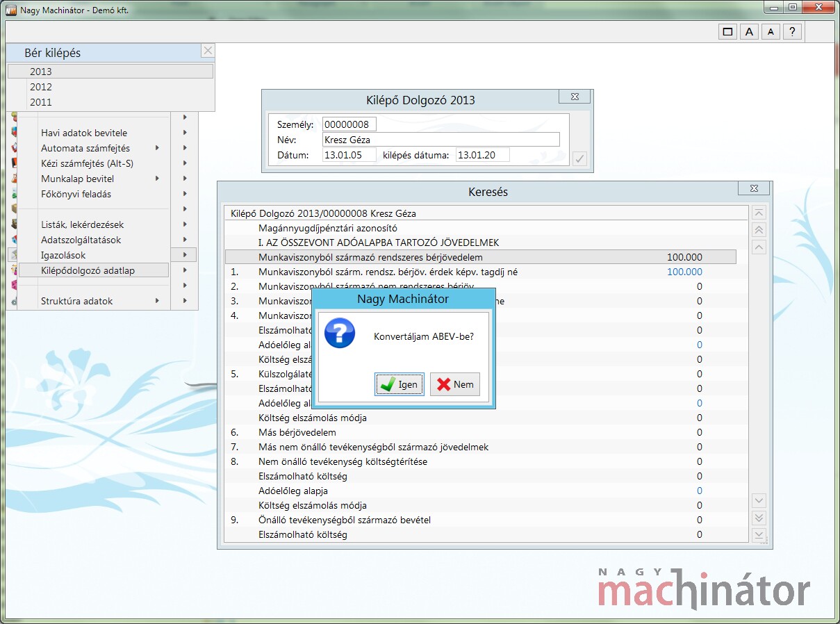Viewport: 840px width, 624px height.
Task: Open Havi adatok bevitele menu item
Action: coord(94,133)
